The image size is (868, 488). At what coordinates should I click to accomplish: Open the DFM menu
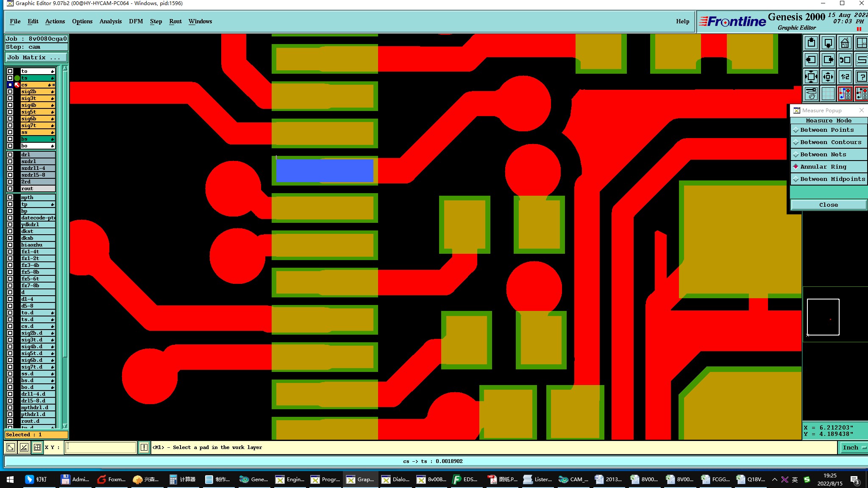point(136,22)
